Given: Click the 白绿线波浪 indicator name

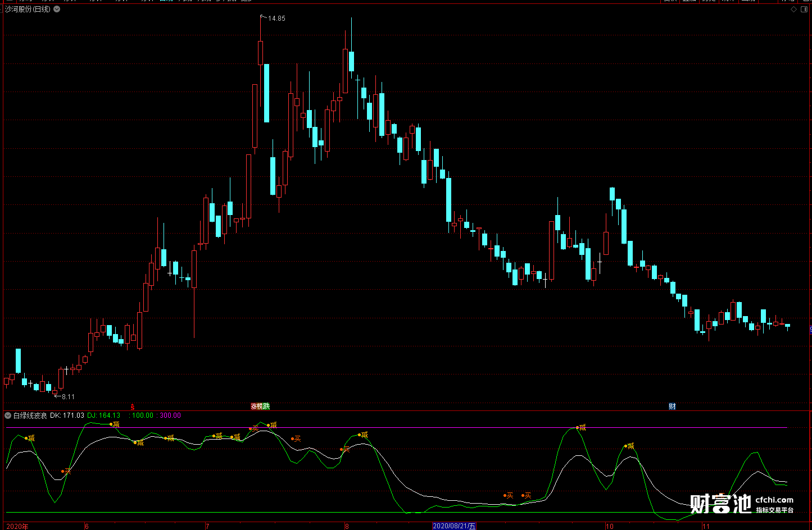Looking at the screenshot, I should click(x=30, y=415).
